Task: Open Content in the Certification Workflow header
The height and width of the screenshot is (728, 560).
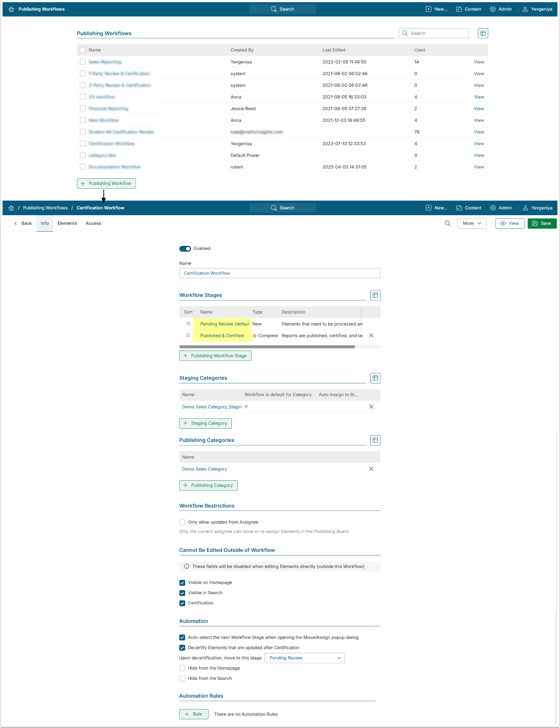Action: pos(469,208)
